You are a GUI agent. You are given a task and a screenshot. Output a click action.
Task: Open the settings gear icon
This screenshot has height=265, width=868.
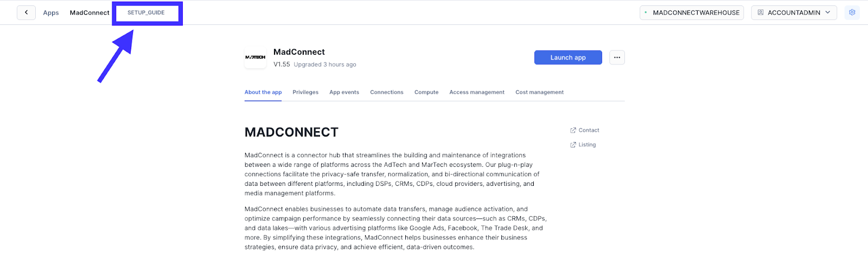click(x=852, y=12)
